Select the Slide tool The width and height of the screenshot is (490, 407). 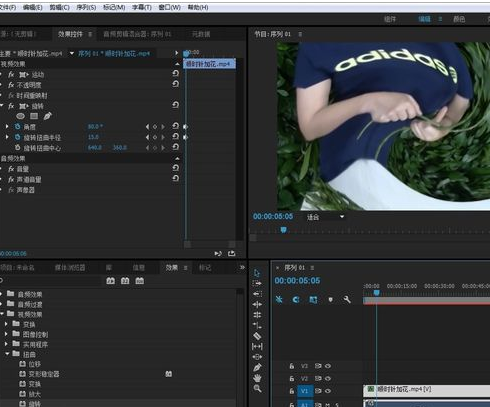tap(257, 357)
